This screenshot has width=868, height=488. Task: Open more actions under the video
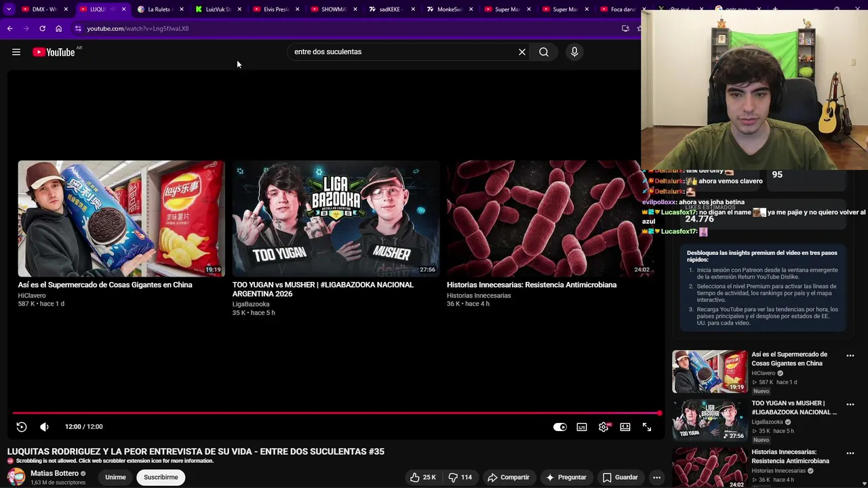coord(656,477)
